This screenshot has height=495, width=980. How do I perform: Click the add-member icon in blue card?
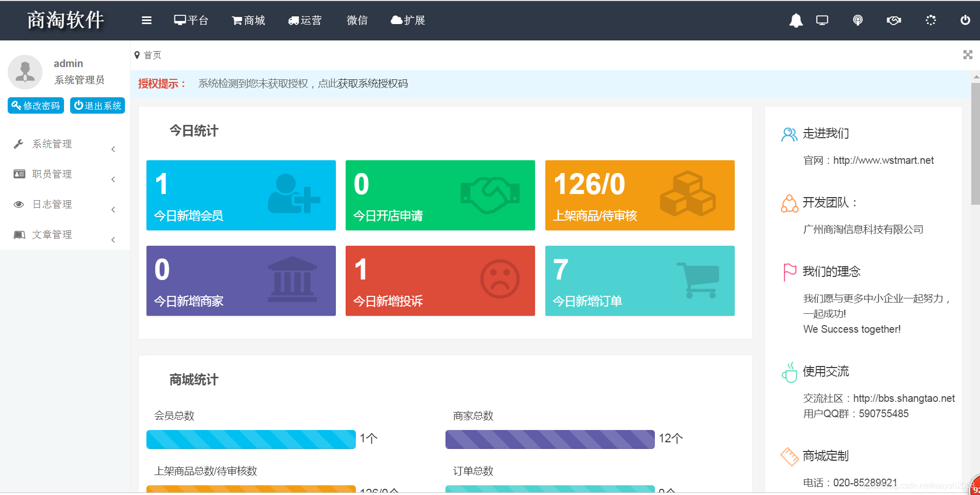[x=294, y=193]
